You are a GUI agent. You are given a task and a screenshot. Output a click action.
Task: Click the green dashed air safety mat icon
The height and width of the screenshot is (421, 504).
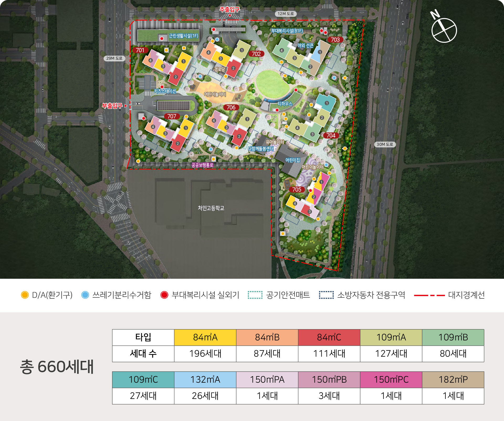pyautogui.click(x=255, y=295)
